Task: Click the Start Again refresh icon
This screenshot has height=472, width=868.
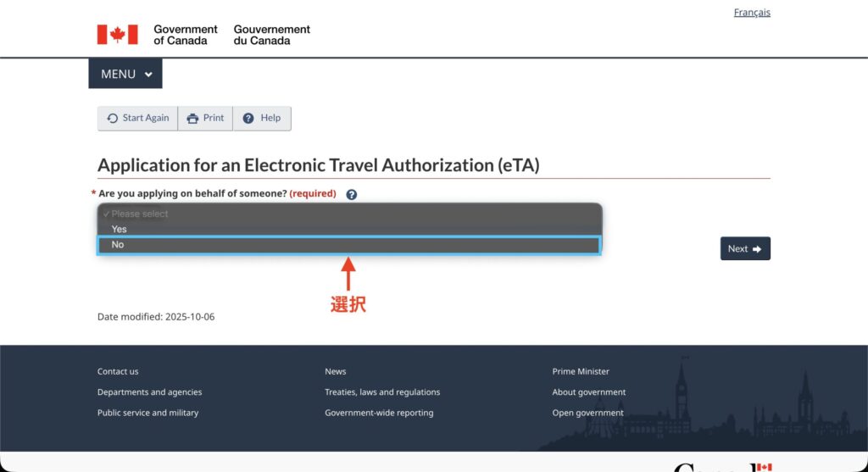Action: click(x=112, y=119)
